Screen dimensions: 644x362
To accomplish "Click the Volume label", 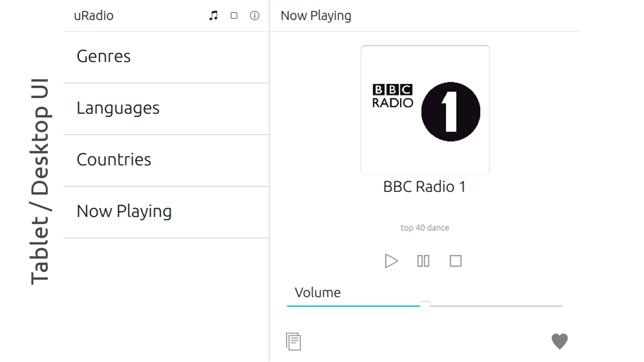I will [317, 293].
